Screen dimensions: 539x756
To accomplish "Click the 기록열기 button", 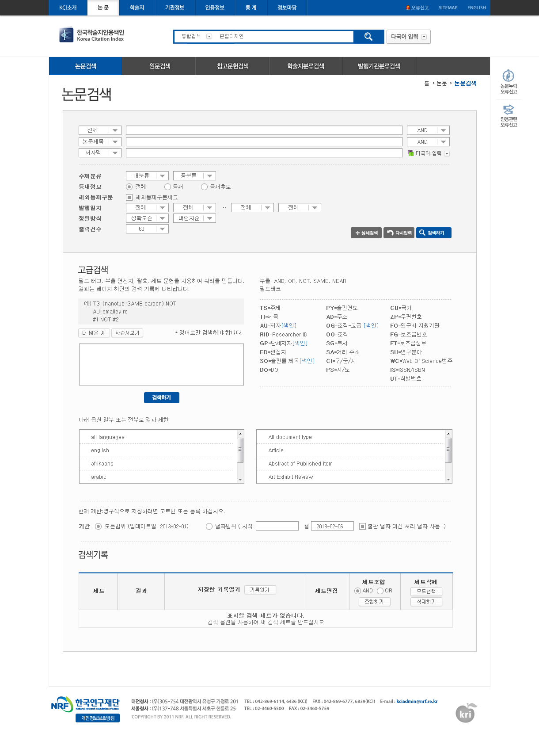I will 260,590.
